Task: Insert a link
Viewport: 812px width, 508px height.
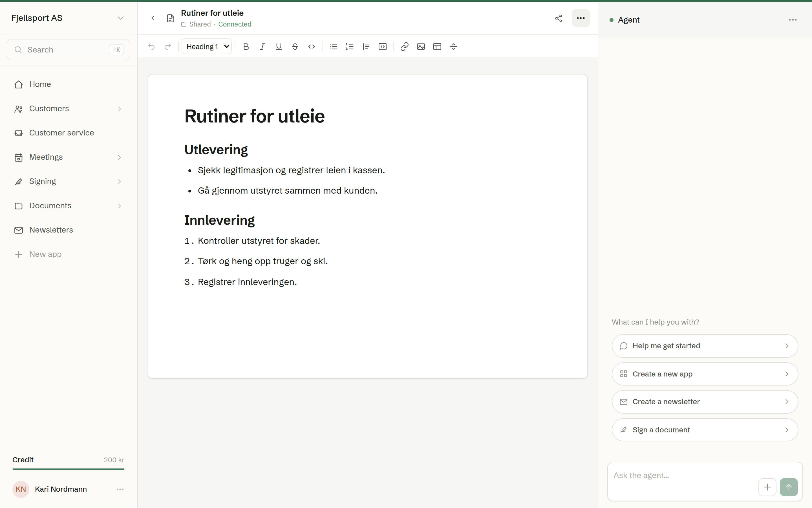Action: click(404, 47)
